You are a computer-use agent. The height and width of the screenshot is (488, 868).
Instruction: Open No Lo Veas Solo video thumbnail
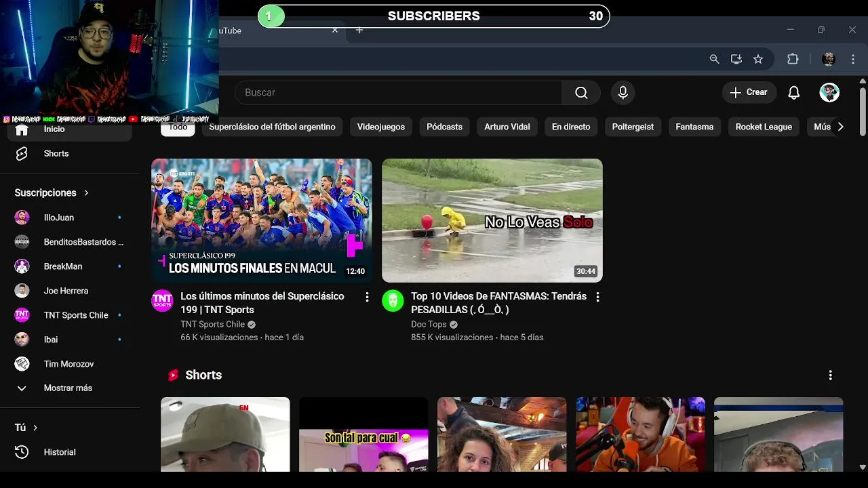coord(492,220)
